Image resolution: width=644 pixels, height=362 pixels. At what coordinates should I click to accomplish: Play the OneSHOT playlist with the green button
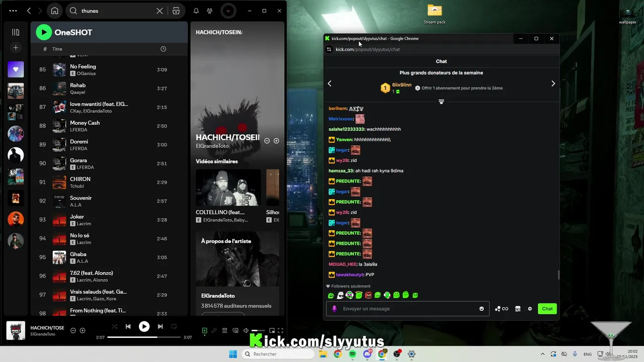[x=44, y=32]
